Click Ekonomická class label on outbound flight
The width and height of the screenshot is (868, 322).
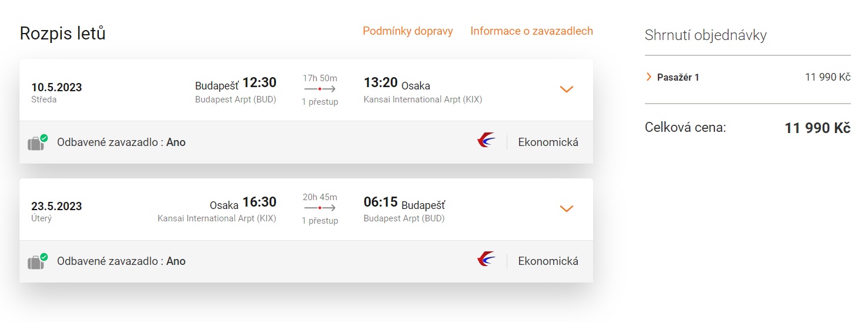[548, 142]
